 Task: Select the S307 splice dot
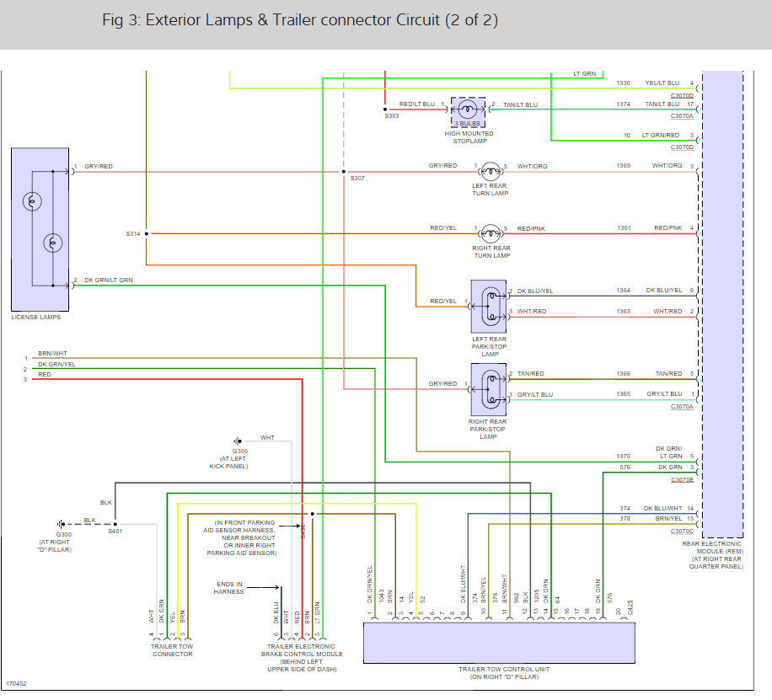[x=344, y=172]
